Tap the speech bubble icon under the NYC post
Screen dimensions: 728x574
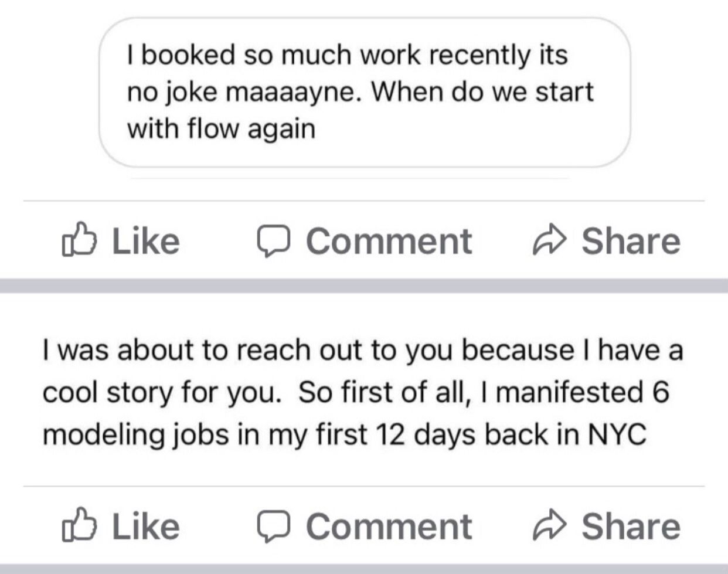tap(273, 526)
